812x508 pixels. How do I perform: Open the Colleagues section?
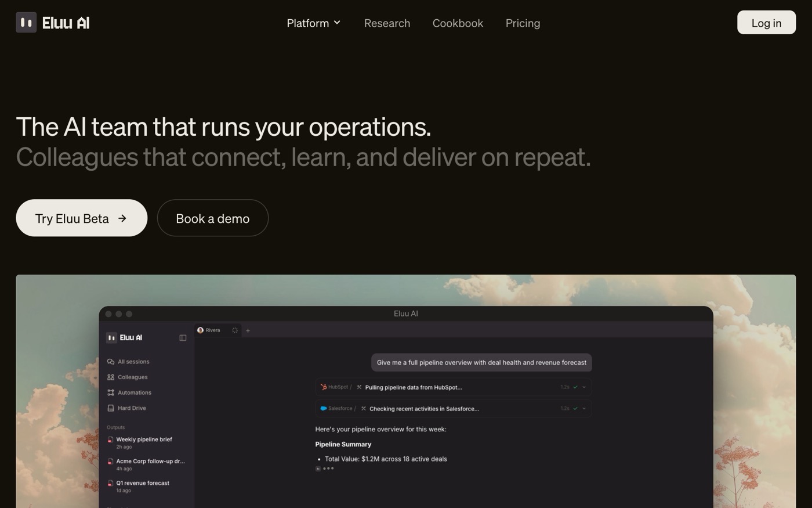pyautogui.click(x=127, y=377)
